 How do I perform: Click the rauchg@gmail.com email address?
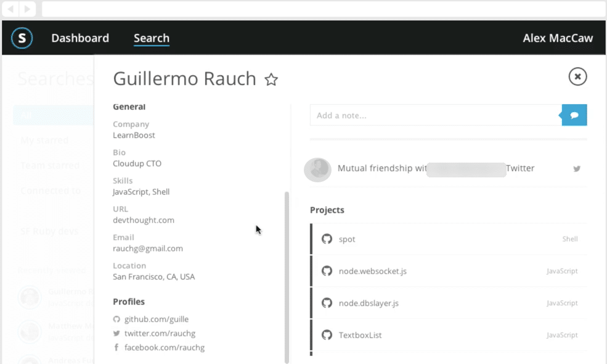tap(148, 248)
